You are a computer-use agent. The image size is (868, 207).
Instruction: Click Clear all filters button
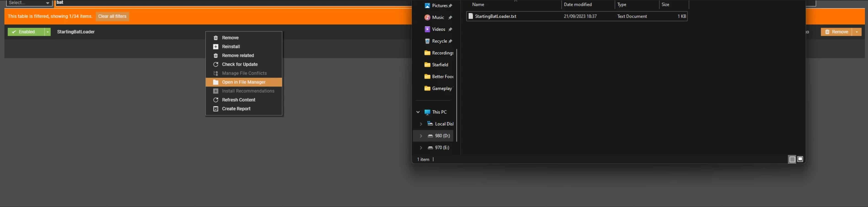[112, 17]
